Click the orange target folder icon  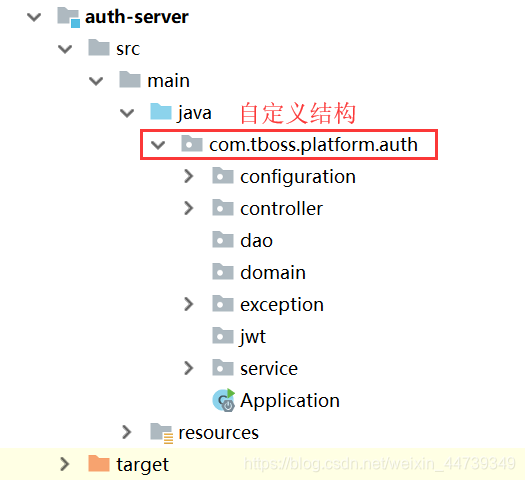pyautogui.click(x=99, y=464)
